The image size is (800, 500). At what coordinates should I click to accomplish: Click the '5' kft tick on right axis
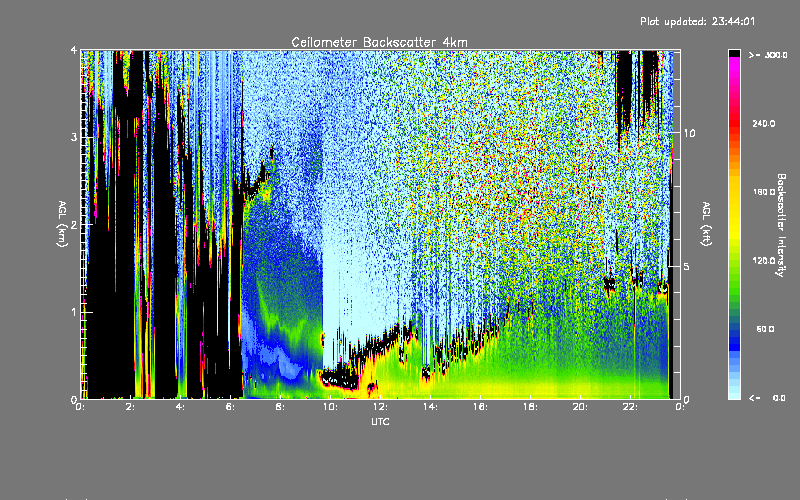[x=687, y=267]
